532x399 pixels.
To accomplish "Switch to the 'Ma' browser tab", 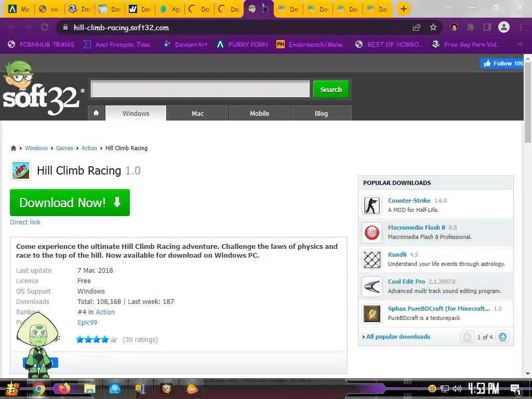I will coord(19,9).
